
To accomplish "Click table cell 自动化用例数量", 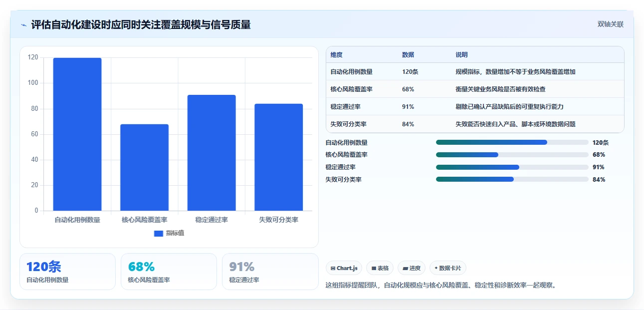I will click(351, 72).
